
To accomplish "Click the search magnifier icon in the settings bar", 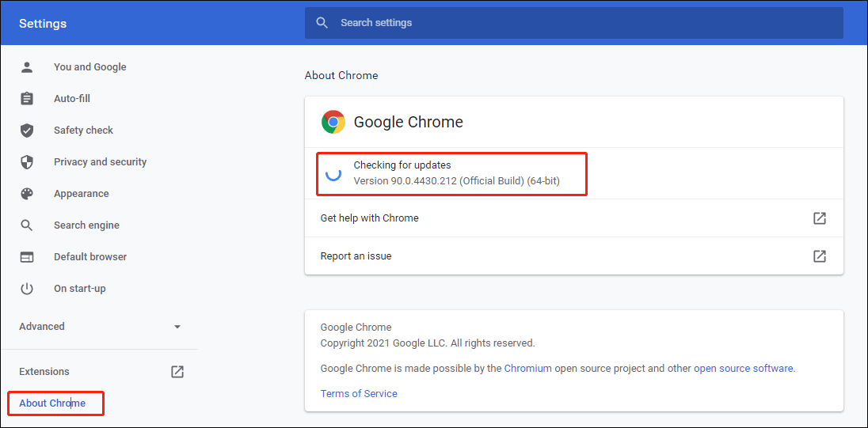I will [x=322, y=23].
